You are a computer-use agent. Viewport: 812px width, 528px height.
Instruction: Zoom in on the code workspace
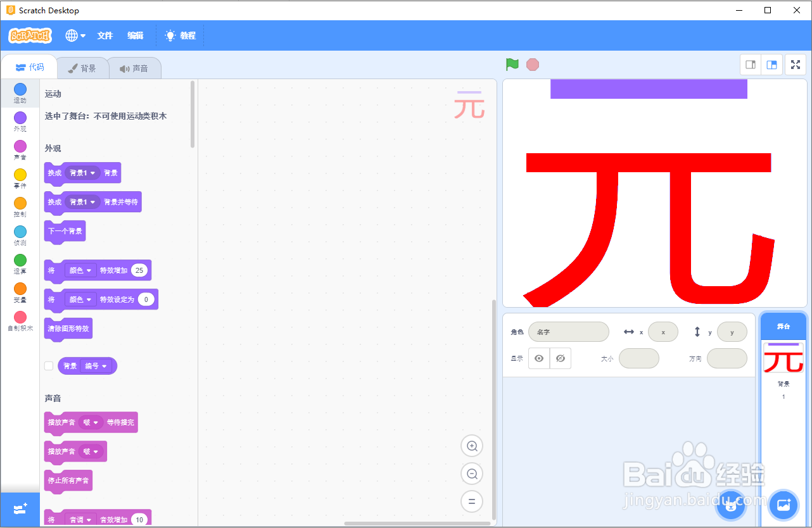pyautogui.click(x=471, y=446)
